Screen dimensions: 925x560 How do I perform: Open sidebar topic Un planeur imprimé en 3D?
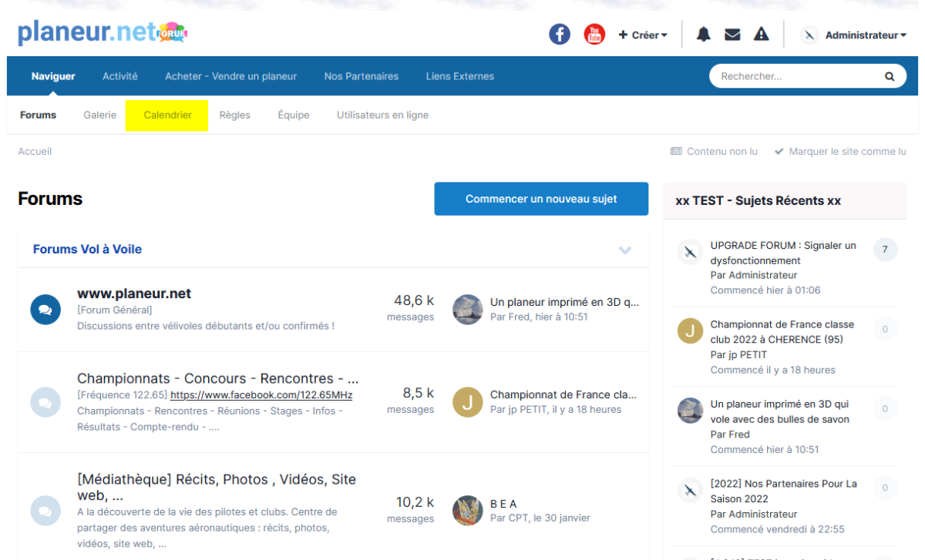(780, 411)
